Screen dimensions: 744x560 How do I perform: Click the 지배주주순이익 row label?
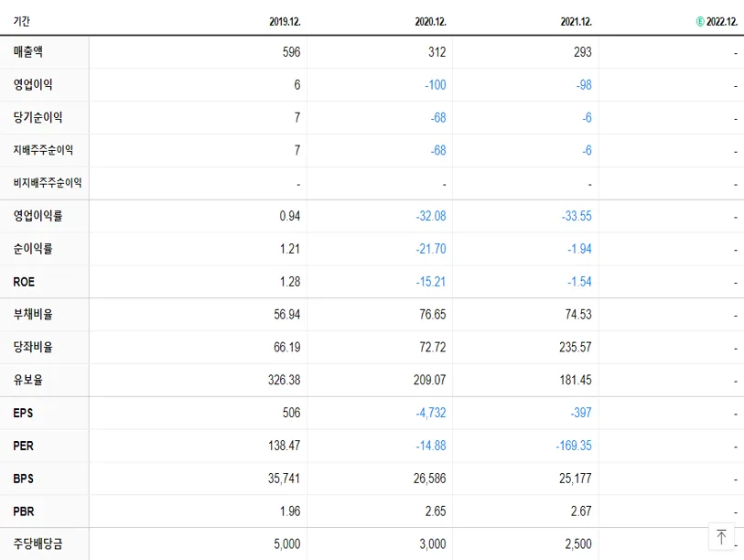[43, 150]
